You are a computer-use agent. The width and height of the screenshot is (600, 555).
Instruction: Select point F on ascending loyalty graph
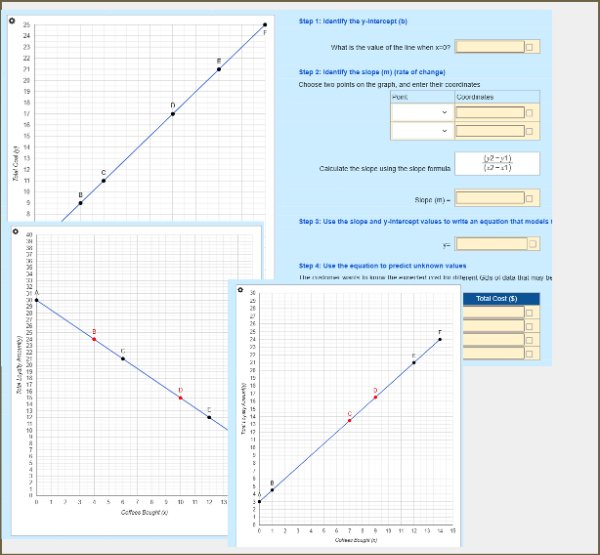440,340
